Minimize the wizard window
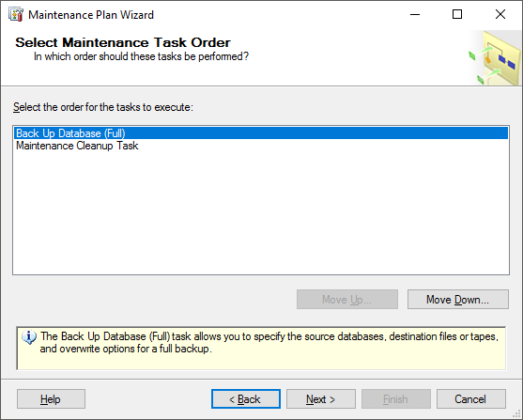523x420 pixels. pyautogui.click(x=415, y=15)
